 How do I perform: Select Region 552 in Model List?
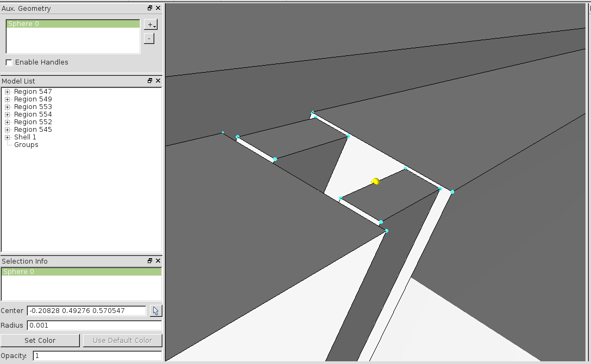click(x=33, y=122)
